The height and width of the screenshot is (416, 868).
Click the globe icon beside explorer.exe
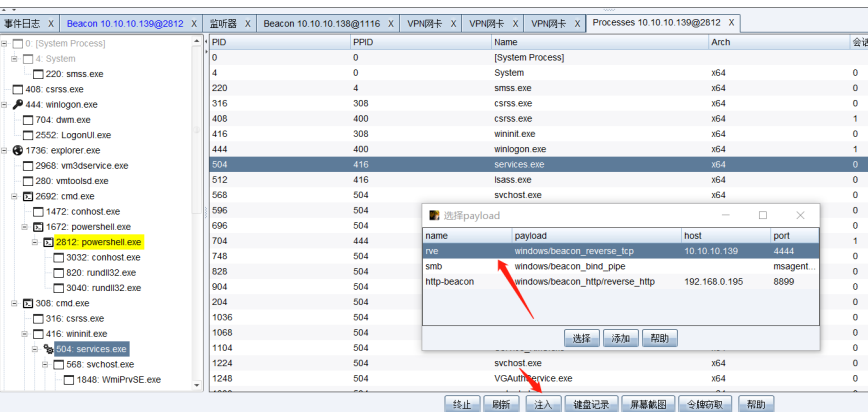[x=17, y=150]
